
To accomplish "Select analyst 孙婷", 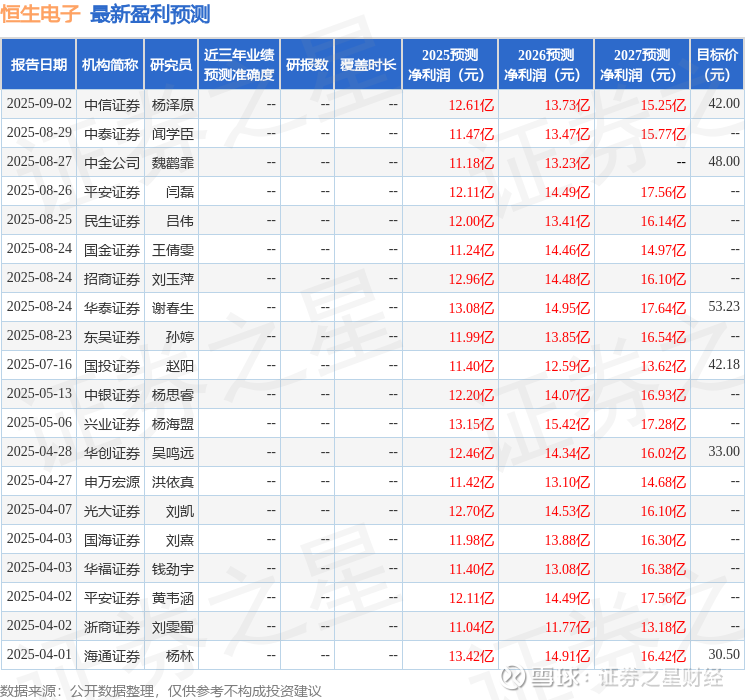I will 180,336.
